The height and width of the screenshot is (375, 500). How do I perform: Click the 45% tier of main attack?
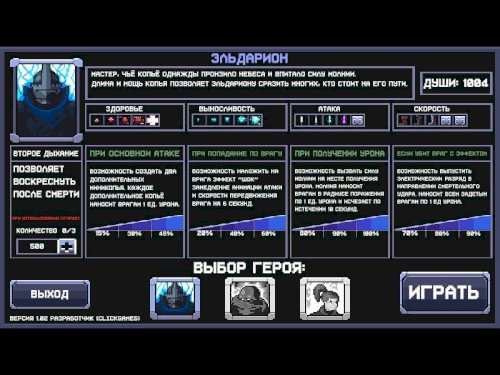pos(166,234)
